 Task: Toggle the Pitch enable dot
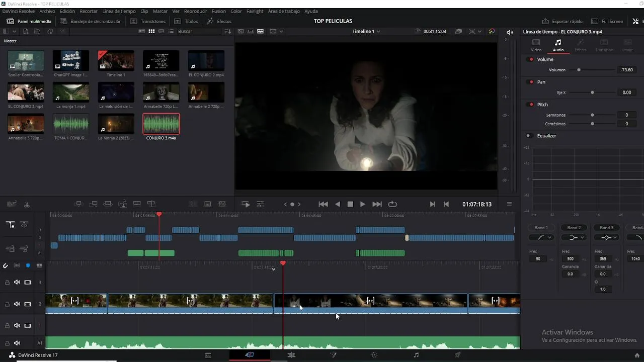531,105
